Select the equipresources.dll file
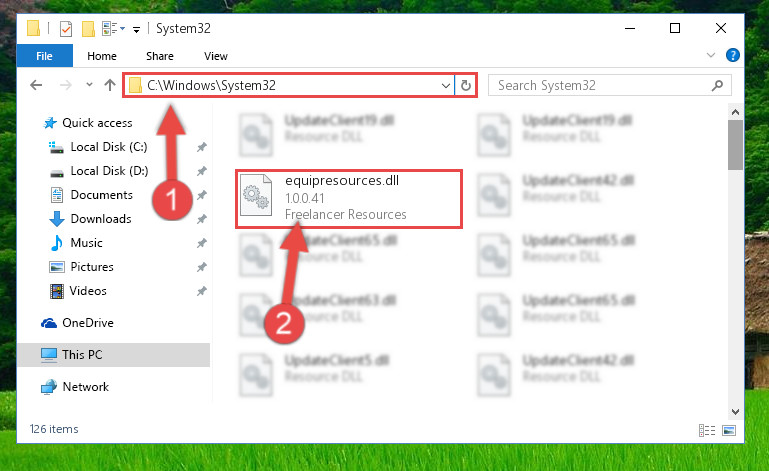The width and height of the screenshot is (769, 471). point(349,199)
